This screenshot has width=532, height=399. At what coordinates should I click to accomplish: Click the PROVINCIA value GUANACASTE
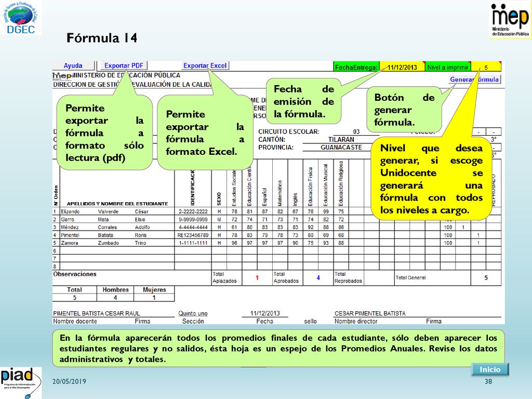pos(341,147)
